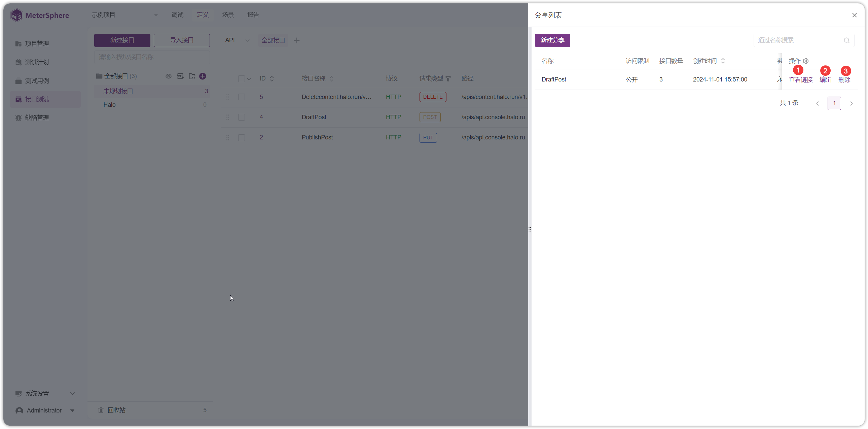
Task: Click the share/API docs icon beside 全部接口
Action: pyautogui.click(x=180, y=76)
